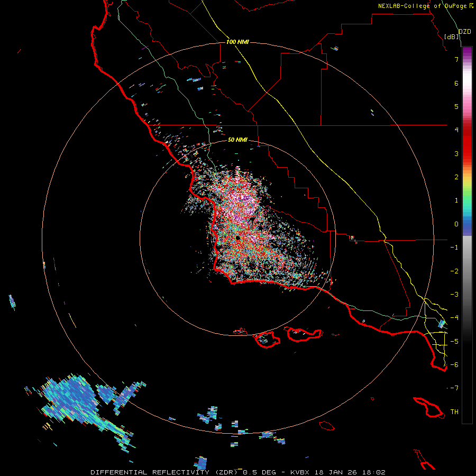Click the 3 value on color scale

point(456,153)
